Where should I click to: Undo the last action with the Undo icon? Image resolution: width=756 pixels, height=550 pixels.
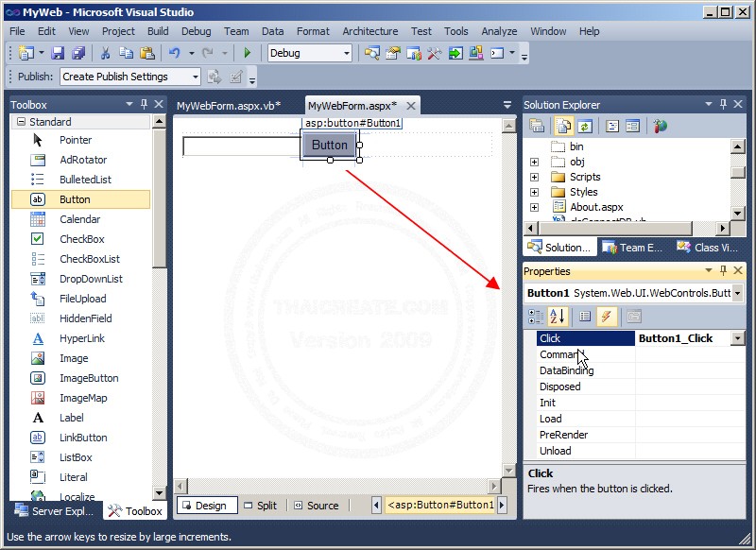coord(175,53)
